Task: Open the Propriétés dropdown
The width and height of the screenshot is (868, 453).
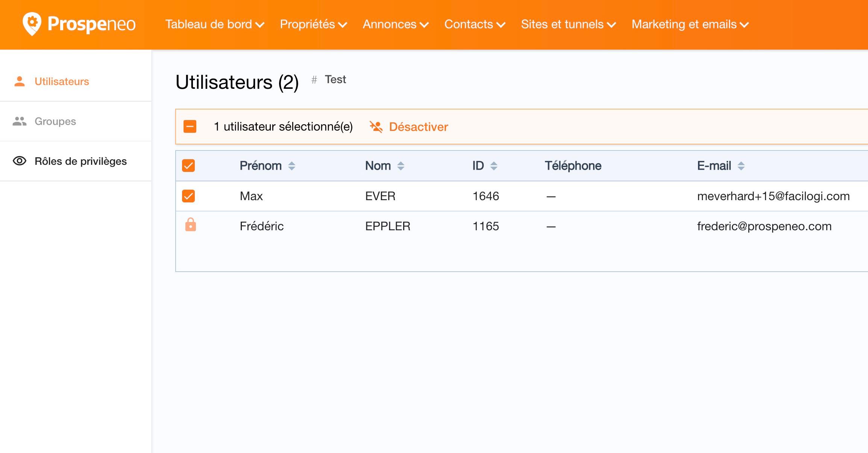Action: click(x=313, y=24)
